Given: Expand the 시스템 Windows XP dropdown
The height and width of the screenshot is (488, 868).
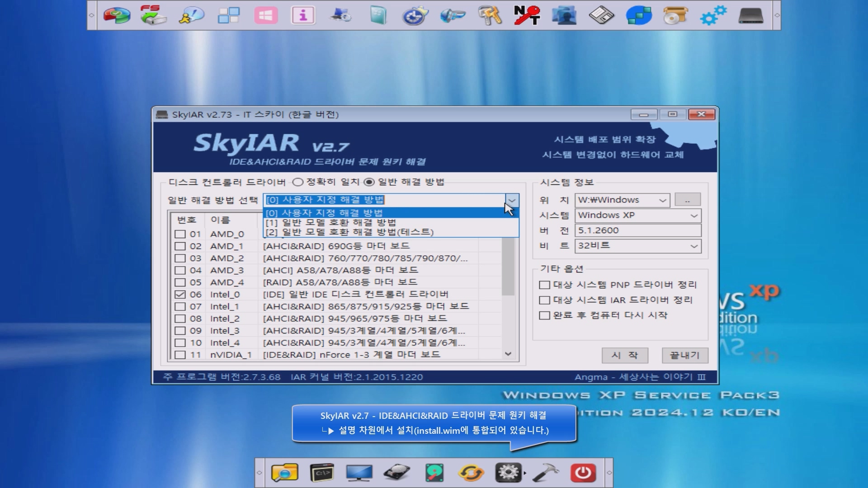Looking at the screenshot, I should [693, 216].
